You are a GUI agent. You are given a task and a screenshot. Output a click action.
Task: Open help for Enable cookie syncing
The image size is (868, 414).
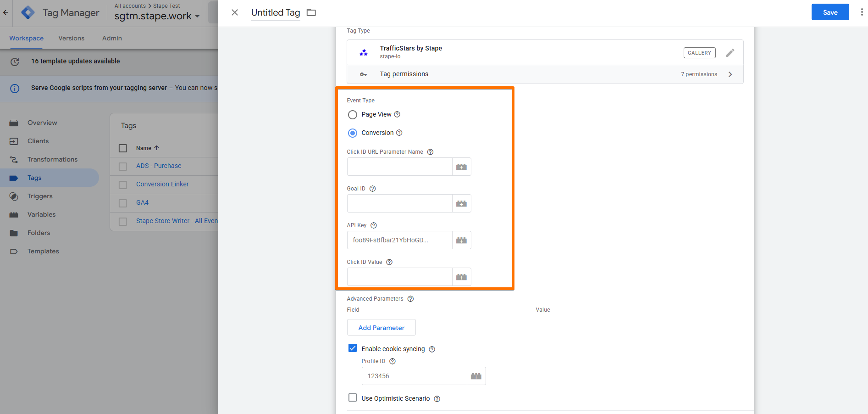[x=431, y=349]
